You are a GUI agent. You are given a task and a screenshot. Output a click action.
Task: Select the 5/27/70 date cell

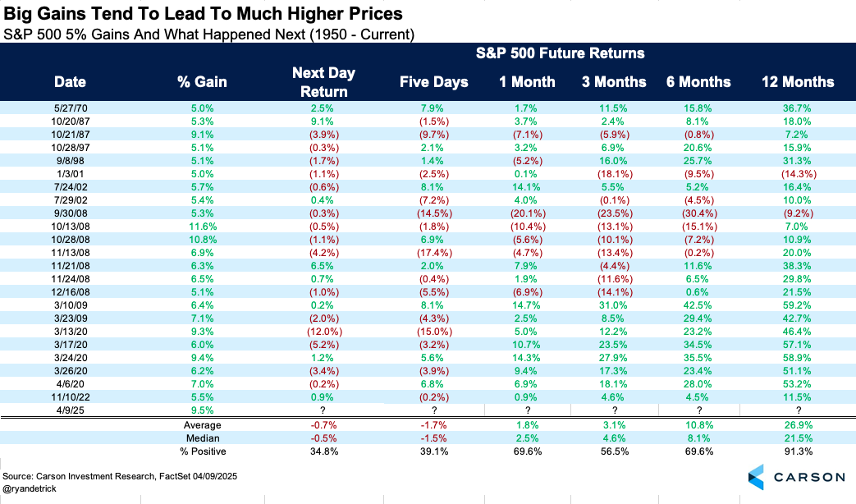pyautogui.click(x=70, y=108)
